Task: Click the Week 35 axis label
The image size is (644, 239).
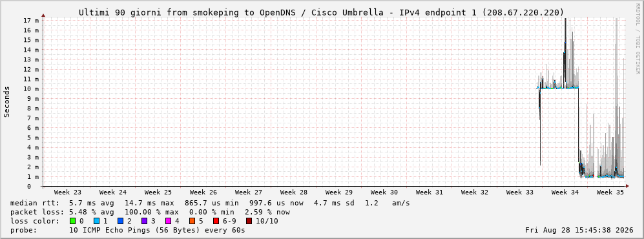Action: [x=610, y=192]
